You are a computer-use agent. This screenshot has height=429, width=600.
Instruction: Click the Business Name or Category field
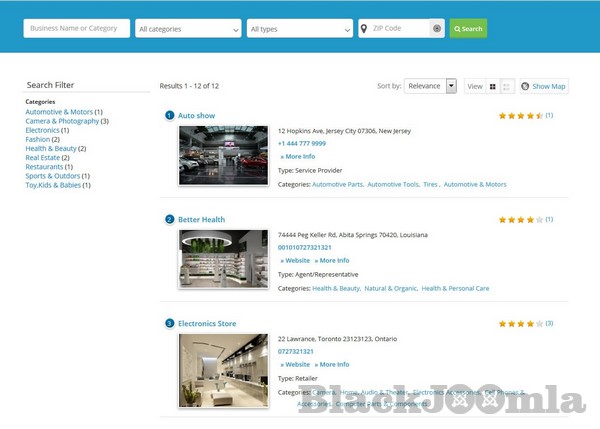tap(77, 29)
